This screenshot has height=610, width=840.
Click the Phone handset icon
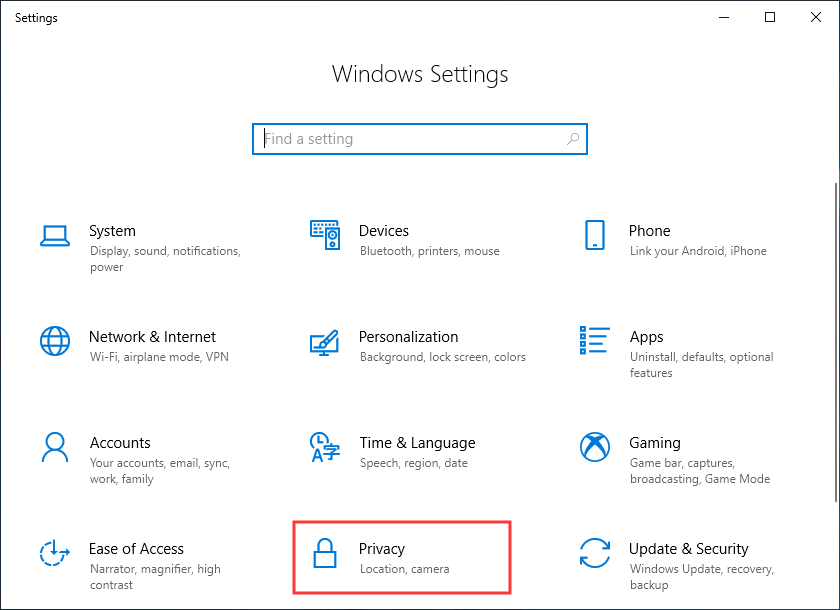[x=595, y=235]
